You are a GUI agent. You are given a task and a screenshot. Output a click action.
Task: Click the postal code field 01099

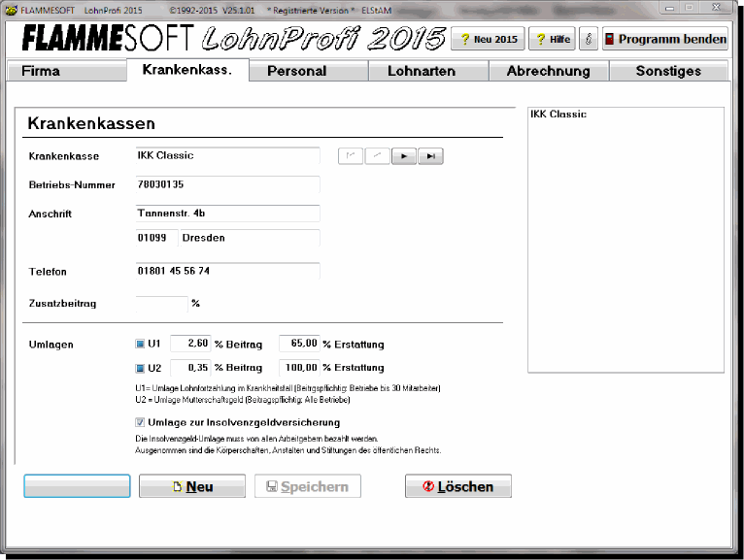156,238
